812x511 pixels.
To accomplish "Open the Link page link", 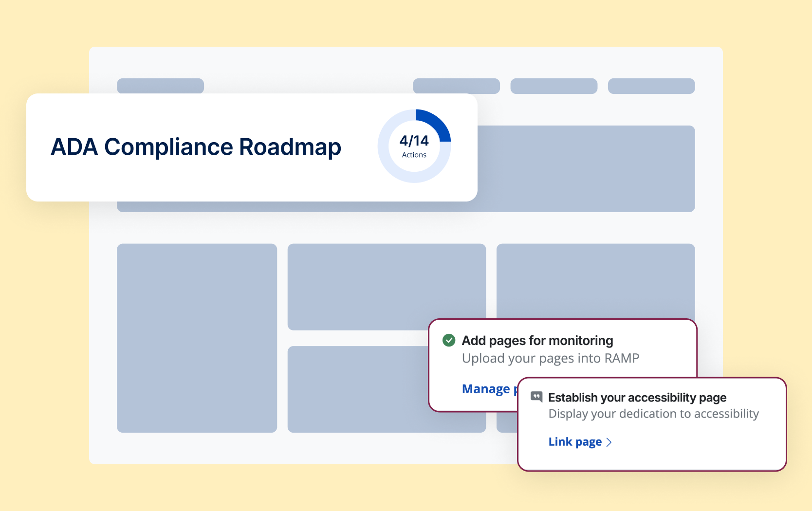I will 575,442.
